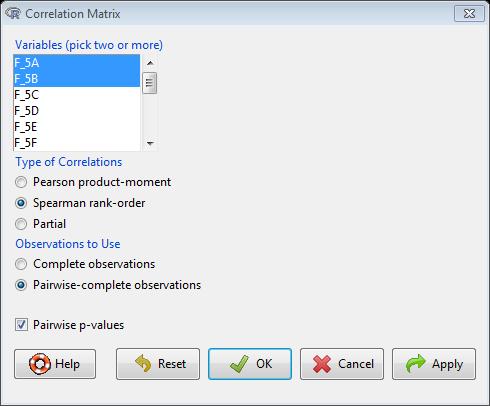Viewport: 490px width, 406px height.
Task: Pick F_5F from variables list
Action: point(77,143)
